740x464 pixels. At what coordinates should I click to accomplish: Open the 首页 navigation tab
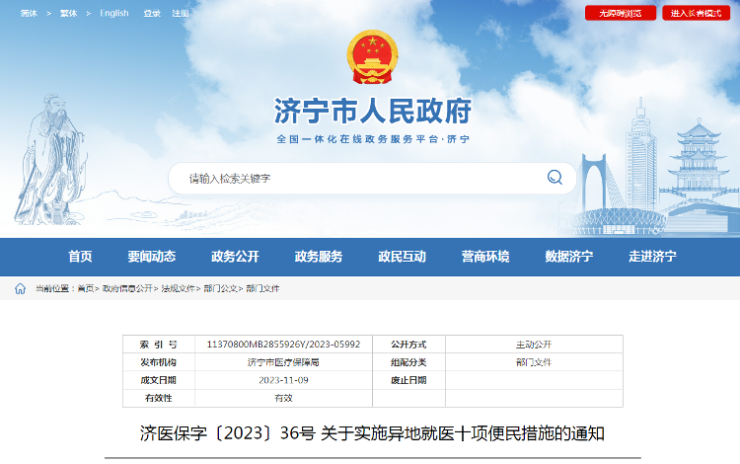point(80,257)
